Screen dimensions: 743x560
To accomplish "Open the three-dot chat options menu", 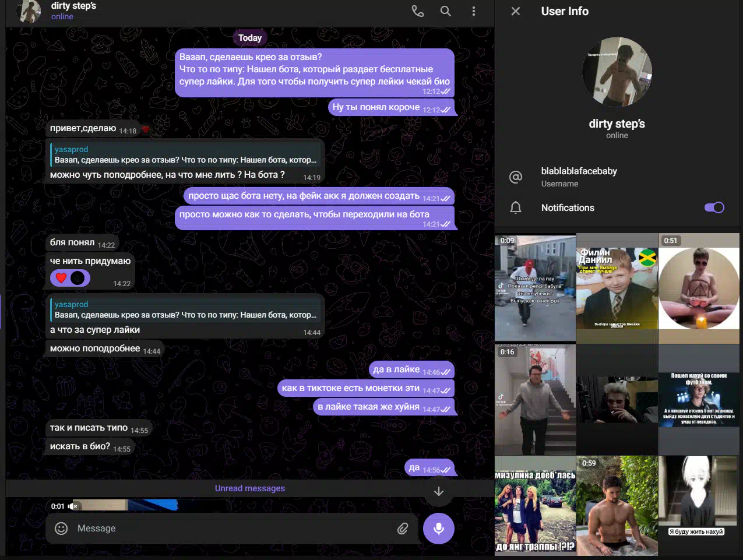I will click(474, 11).
